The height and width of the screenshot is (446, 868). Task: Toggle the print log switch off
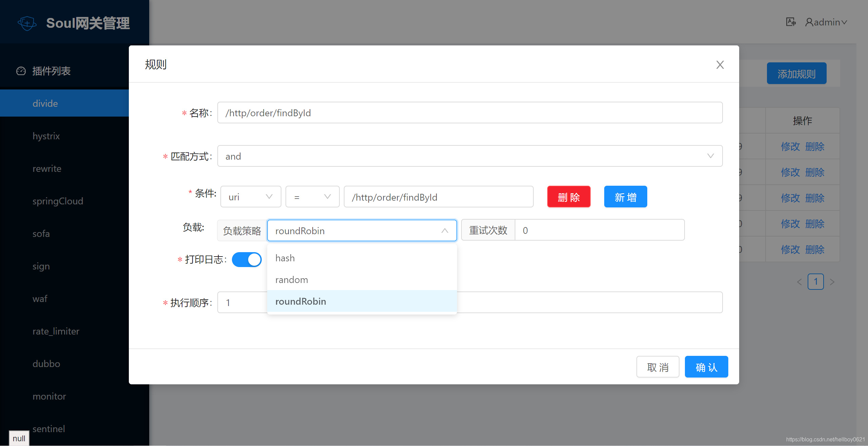[x=247, y=260]
